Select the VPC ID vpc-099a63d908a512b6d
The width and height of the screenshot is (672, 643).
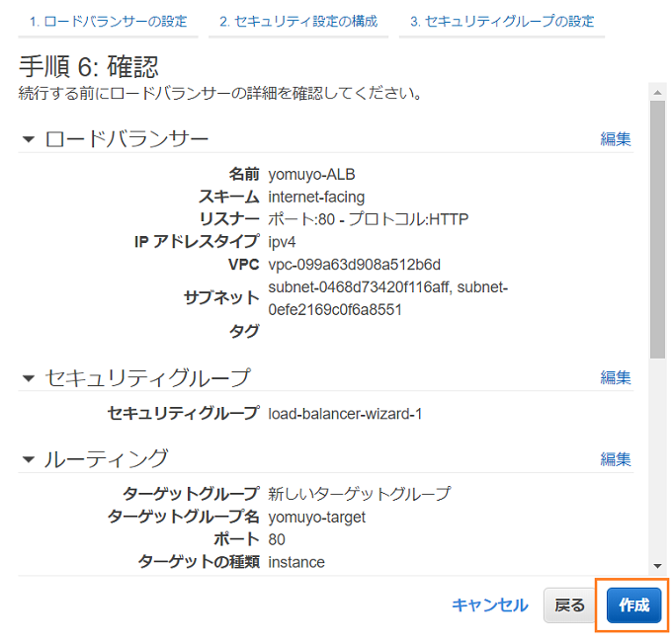pos(354,265)
